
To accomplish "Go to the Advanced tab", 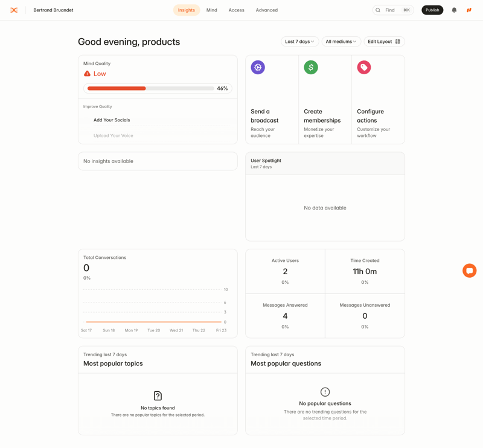I will tap(266, 10).
